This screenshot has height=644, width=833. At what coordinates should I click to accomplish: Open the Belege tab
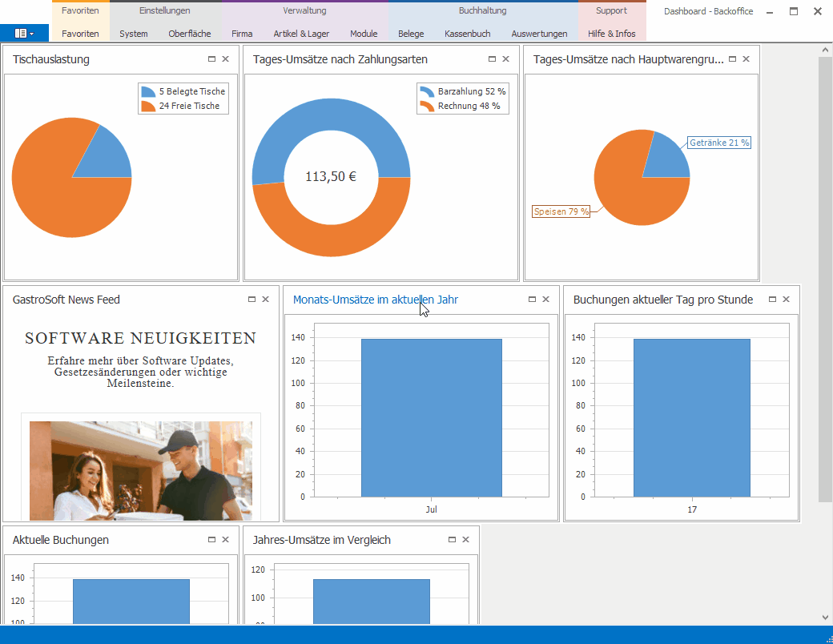(x=411, y=34)
